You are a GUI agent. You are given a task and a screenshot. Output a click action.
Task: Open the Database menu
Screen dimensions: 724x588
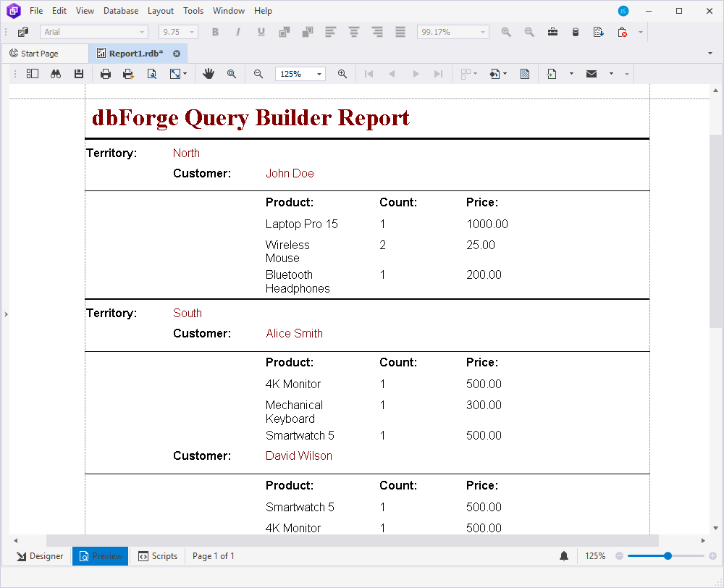tap(120, 11)
